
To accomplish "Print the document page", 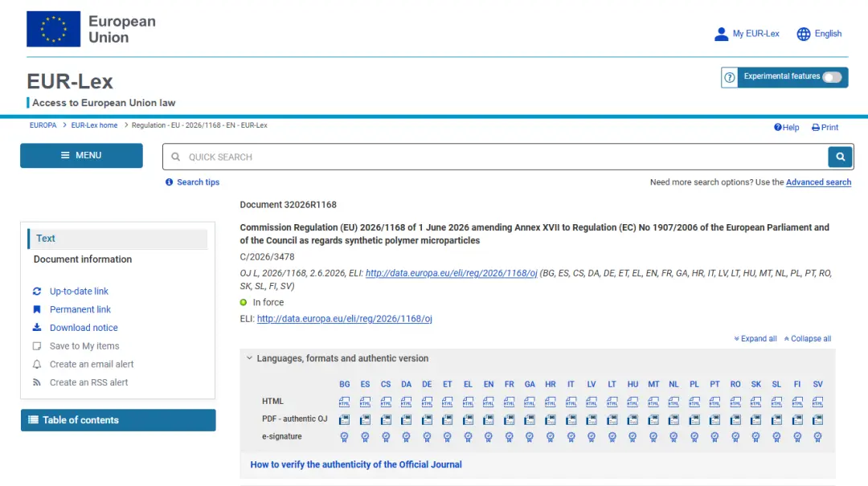I will [x=825, y=127].
